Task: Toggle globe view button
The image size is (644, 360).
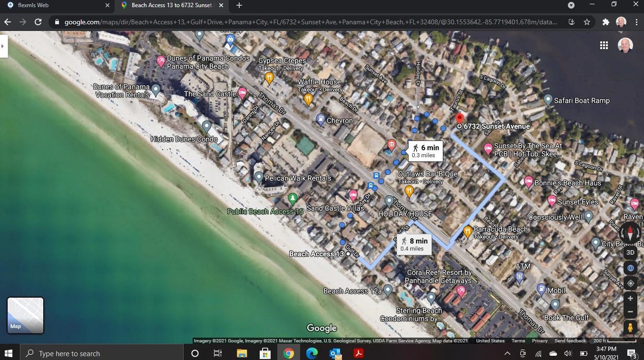Action: 630,268
